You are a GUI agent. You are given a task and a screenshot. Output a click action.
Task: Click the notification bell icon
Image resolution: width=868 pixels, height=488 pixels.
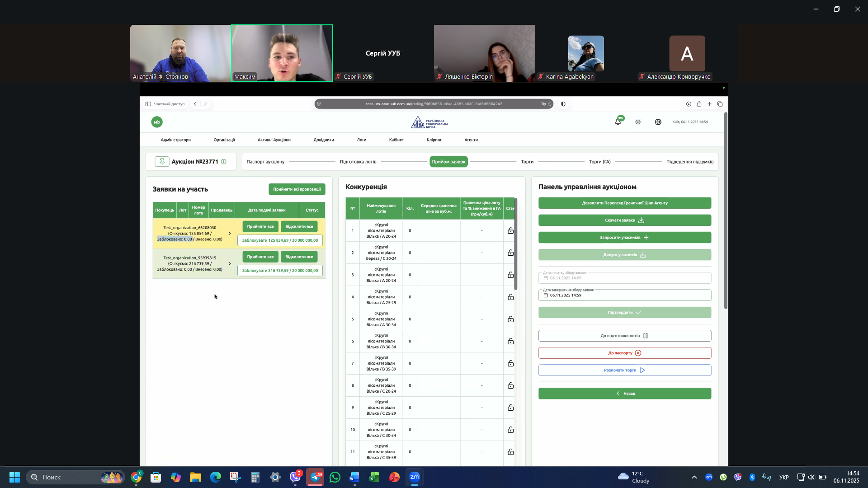pyautogui.click(x=618, y=122)
